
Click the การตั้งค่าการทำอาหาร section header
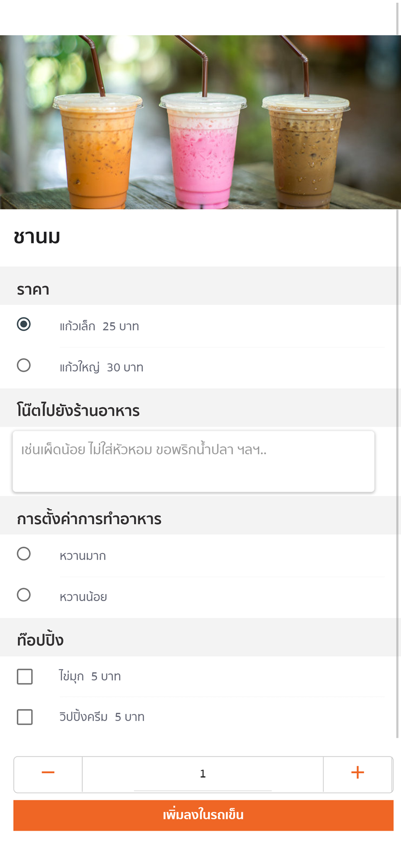89,519
